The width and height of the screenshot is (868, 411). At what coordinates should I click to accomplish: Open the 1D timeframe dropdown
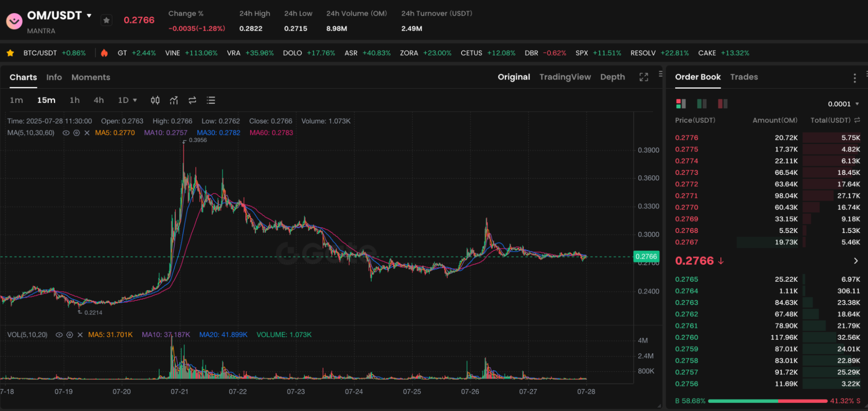pyautogui.click(x=127, y=100)
